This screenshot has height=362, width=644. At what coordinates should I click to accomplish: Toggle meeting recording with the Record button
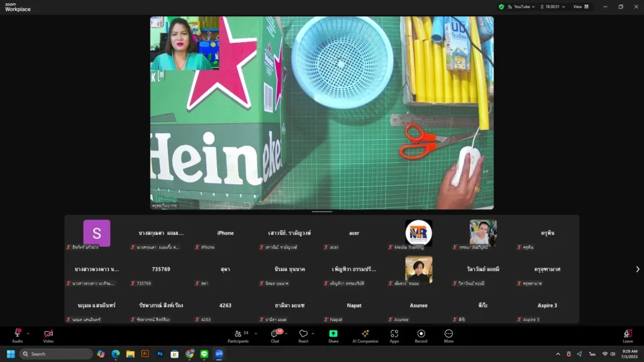(421, 334)
